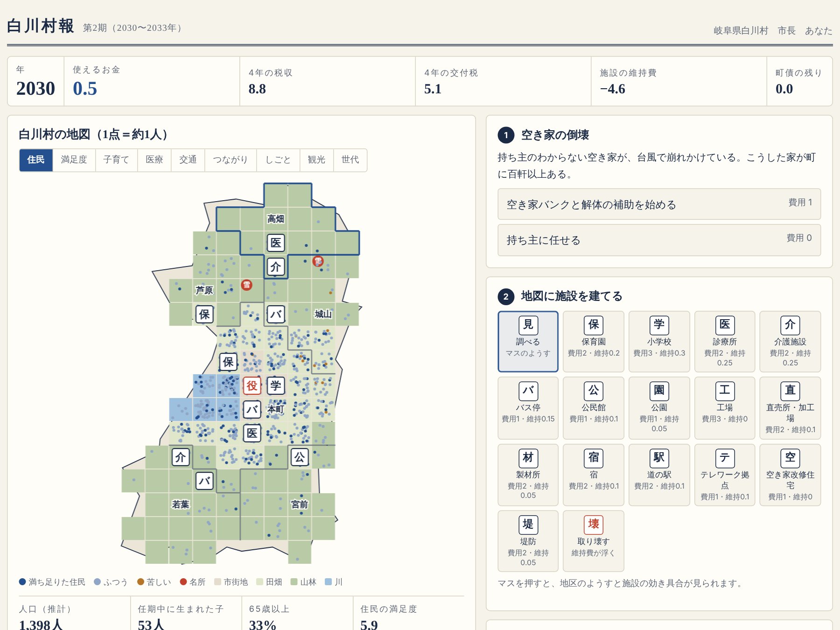Click the 宮前 district label on map
Image resolution: width=840 pixels, height=630 pixels.
(300, 504)
